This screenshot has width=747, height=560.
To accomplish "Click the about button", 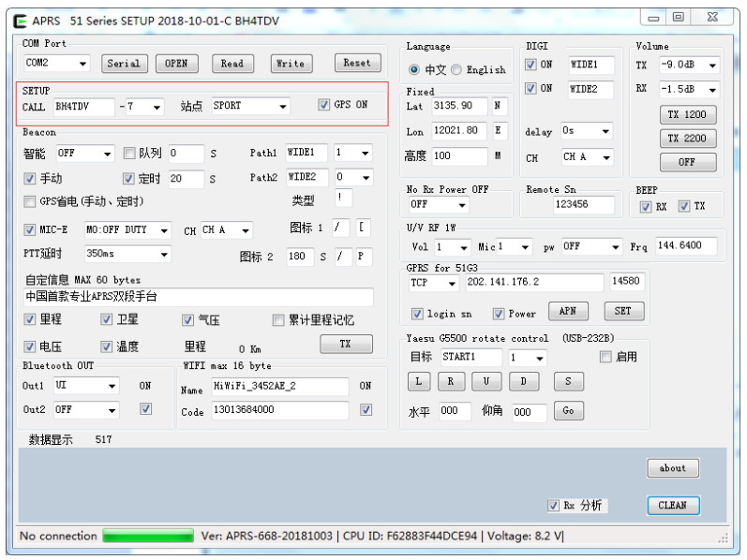I will [673, 468].
